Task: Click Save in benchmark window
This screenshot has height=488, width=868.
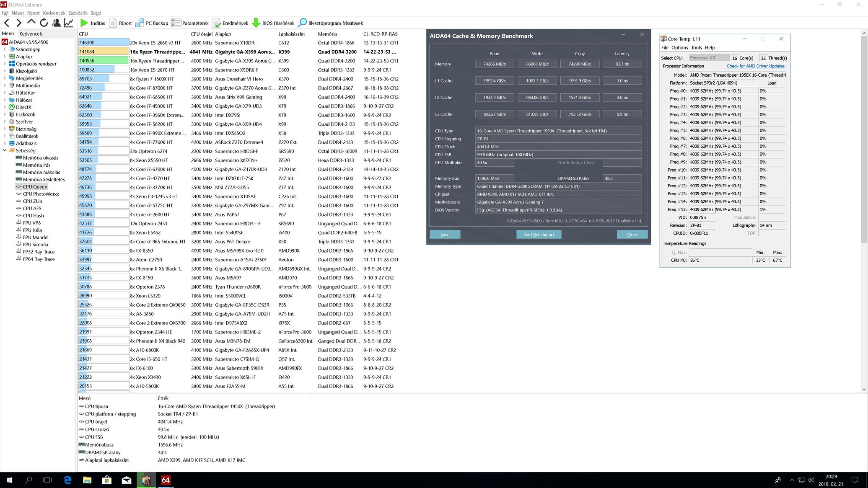Action: (445, 235)
